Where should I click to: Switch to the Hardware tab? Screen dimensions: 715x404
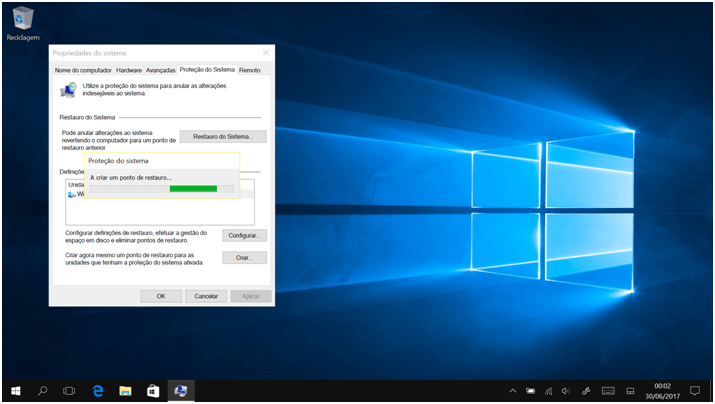[x=129, y=70]
